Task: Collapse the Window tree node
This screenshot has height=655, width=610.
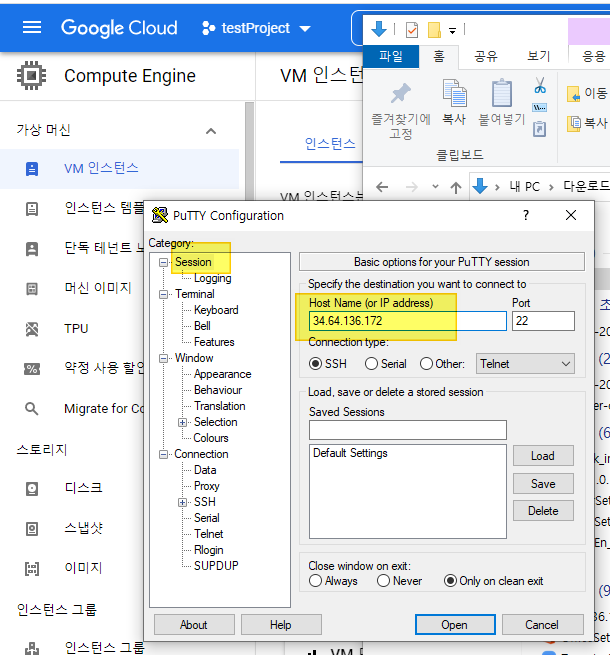Action: click(163, 358)
